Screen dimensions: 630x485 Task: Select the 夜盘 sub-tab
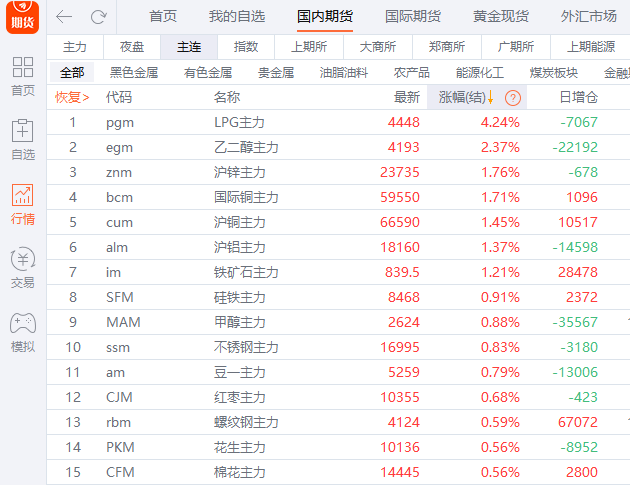pos(132,47)
